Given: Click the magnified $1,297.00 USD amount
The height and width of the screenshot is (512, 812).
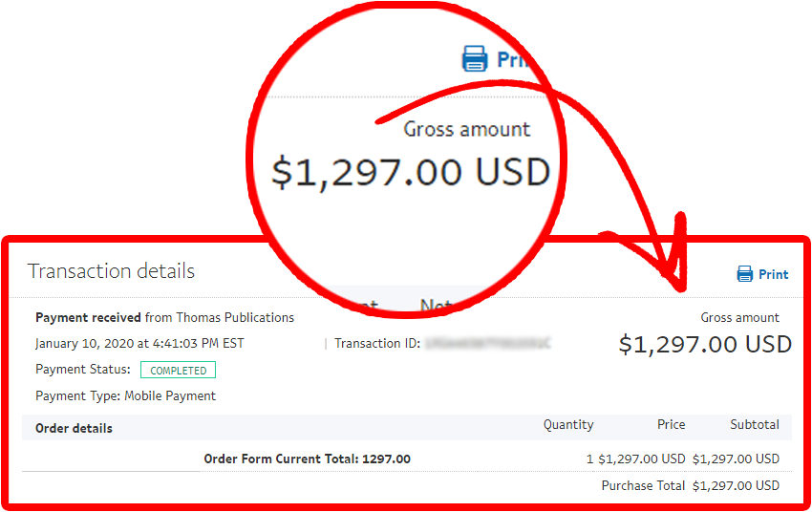Looking at the screenshot, I should (411, 172).
